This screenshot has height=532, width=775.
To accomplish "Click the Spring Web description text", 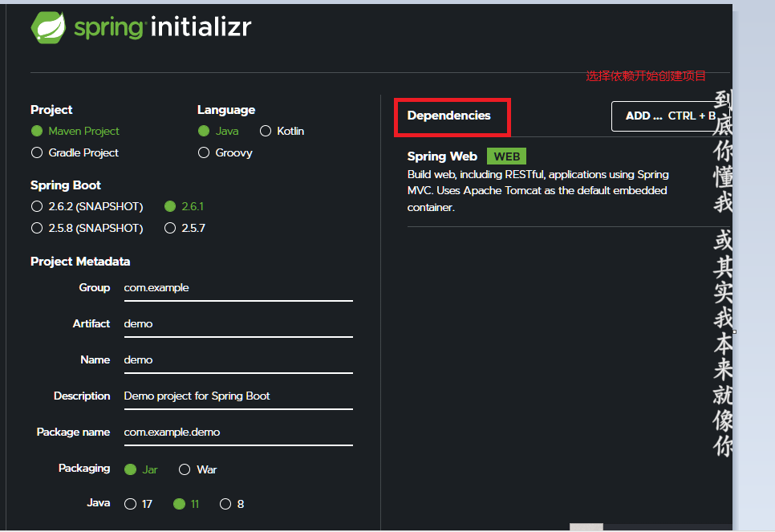I will tap(538, 191).
